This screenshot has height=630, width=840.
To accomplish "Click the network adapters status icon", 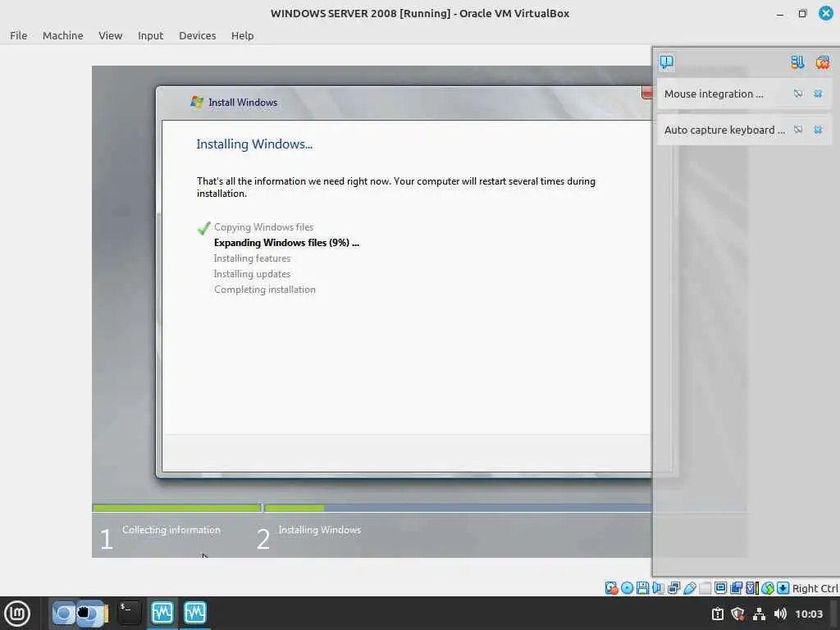I will coord(673,588).
